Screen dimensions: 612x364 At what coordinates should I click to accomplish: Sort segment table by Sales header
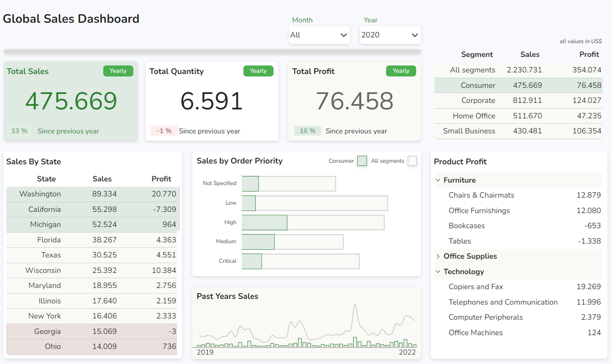(x=530, y=55)
